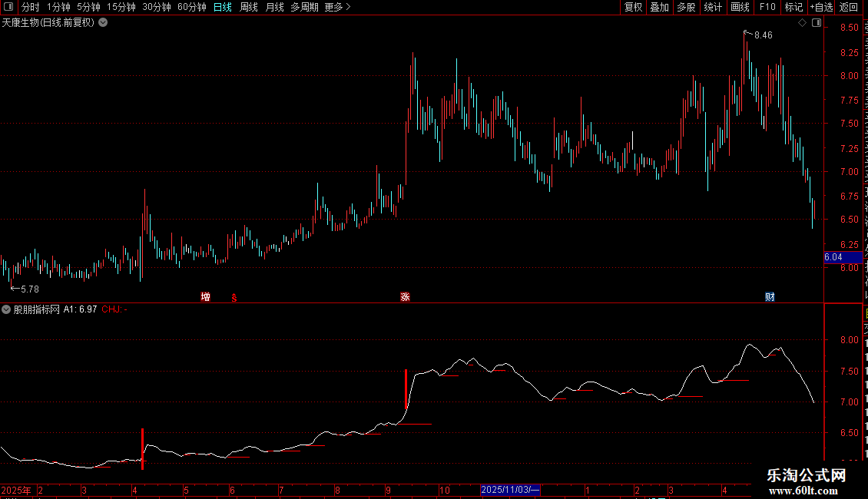
Task: Switch to 15分钟 period
Action: [121, 7]
